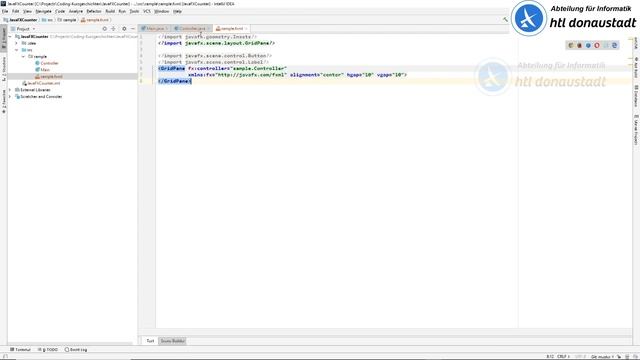Click the build hammer icon
The height and width of the screenshot is (360, 640).
(x=505, y=20)
